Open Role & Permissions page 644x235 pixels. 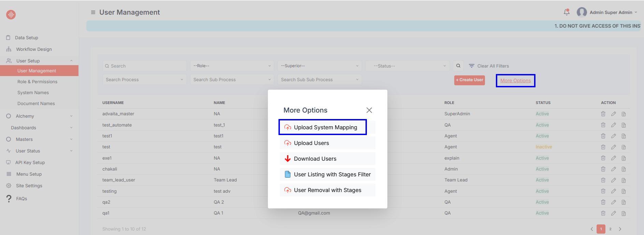click(37, 82)
